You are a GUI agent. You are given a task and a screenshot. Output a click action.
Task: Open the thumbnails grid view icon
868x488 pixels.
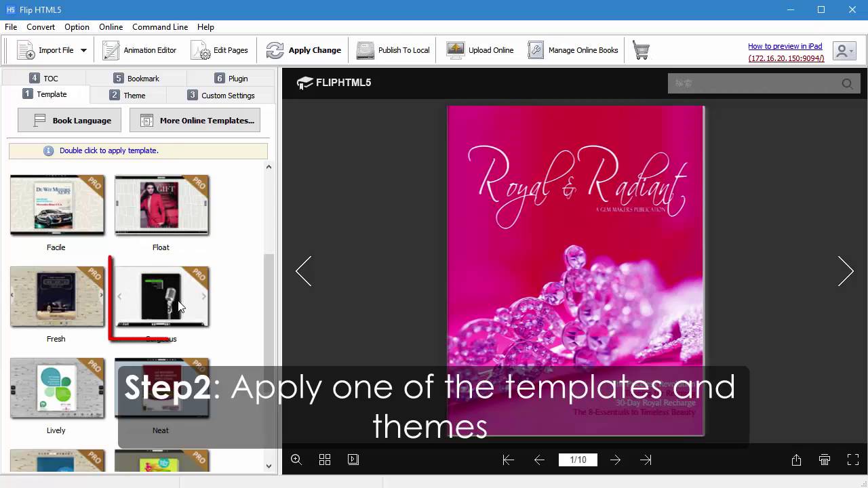[325, 460]
